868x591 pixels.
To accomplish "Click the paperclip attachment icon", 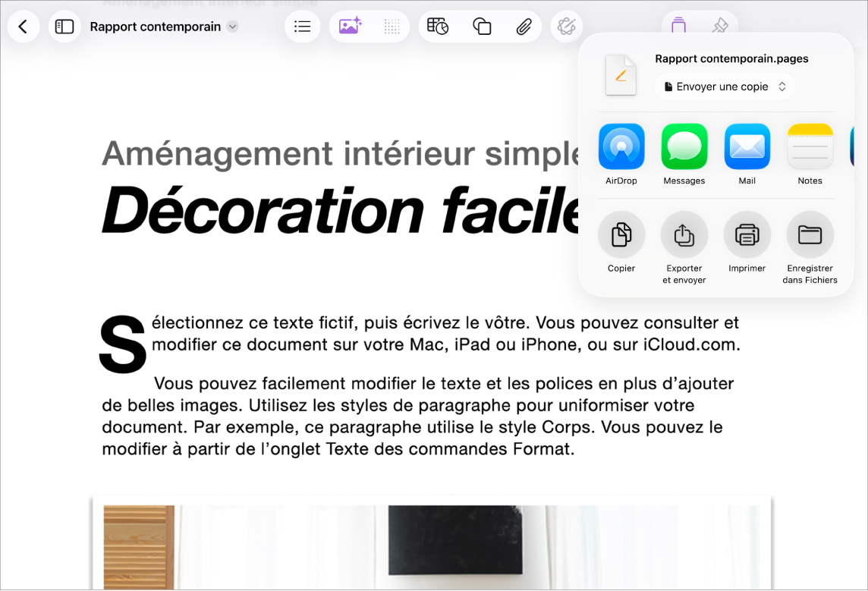I will (524, 27).
